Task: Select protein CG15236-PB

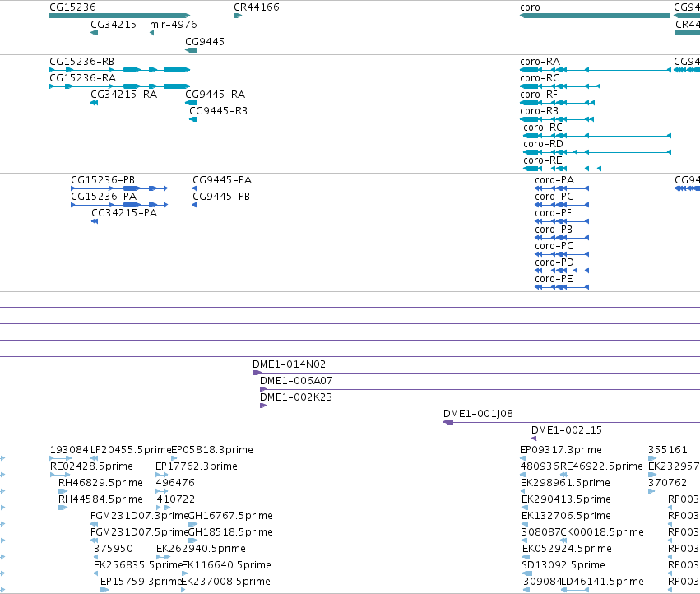Action: click(x=119, y=188)
